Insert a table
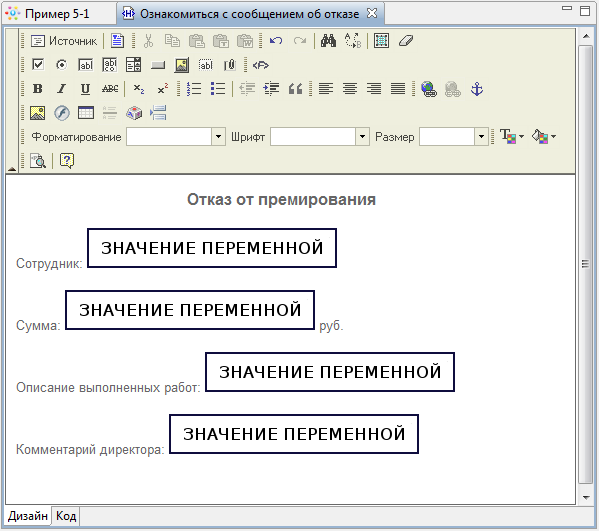Screen dimensions: 599x531 coord(86,113)
